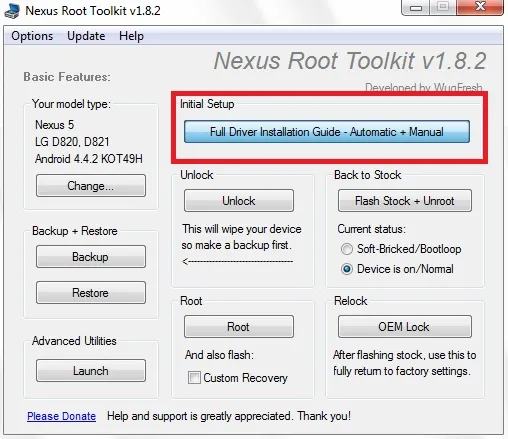Close the Nexus Root Toolkit window

click(x=480, y=7)
